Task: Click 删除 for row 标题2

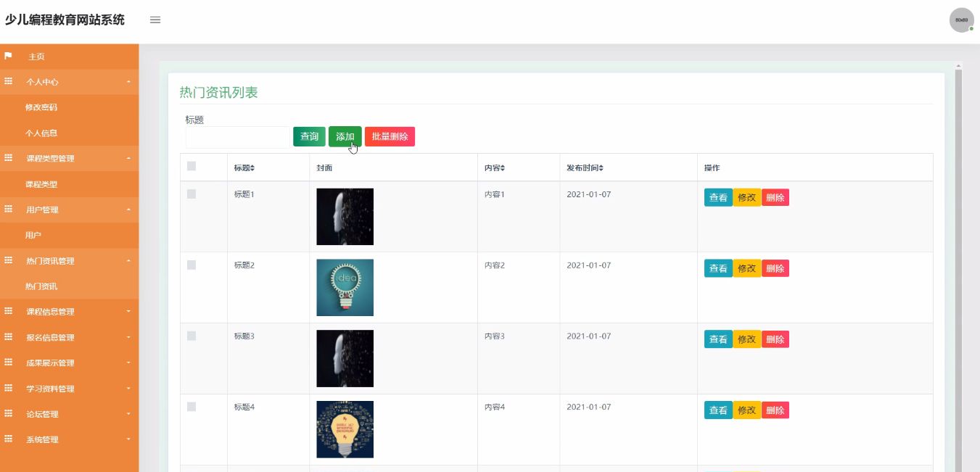Action: pos(775,268)
